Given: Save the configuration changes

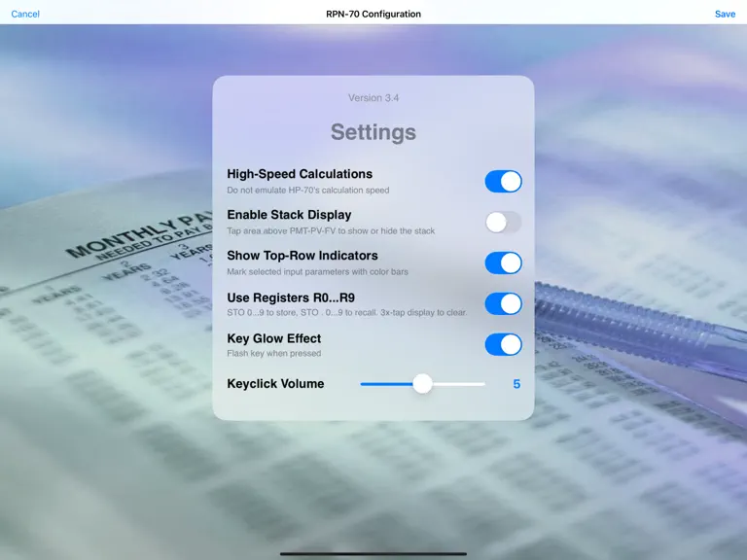Looking at the screenshot, I should point(725,14).
